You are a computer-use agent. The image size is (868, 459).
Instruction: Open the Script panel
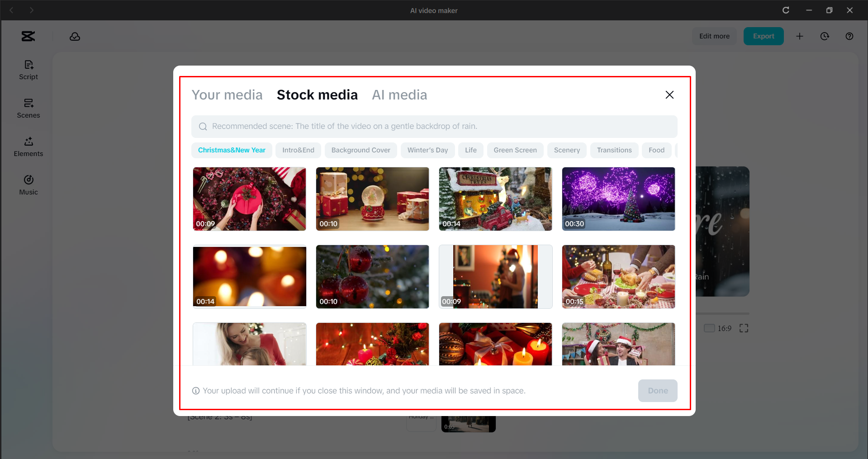tap(28, 70)
